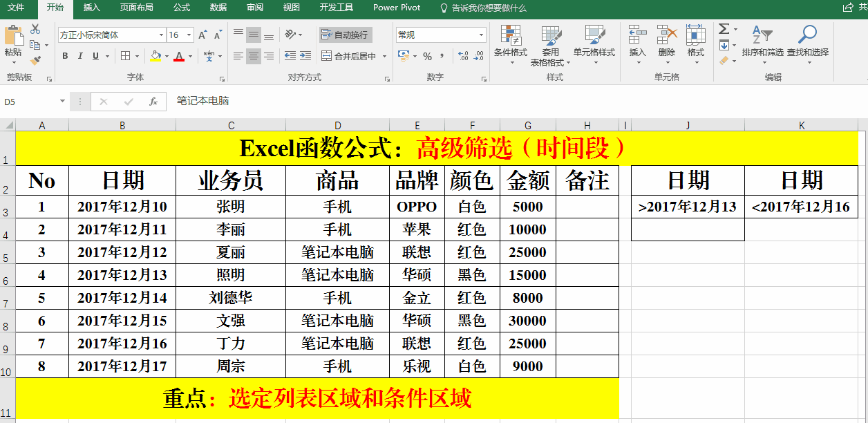868x423 pixels.
Task: Click the 删除 cells button
Action: tap(666, 45)
